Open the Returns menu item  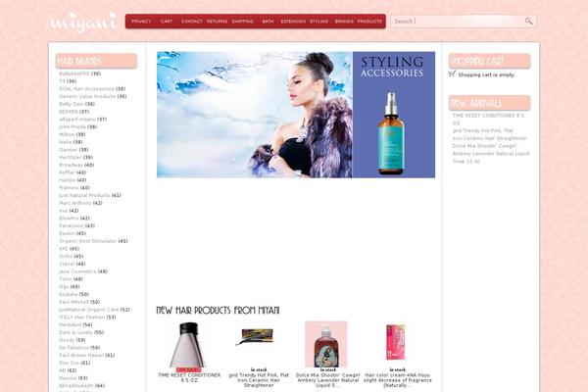click(x=218, y=22)
